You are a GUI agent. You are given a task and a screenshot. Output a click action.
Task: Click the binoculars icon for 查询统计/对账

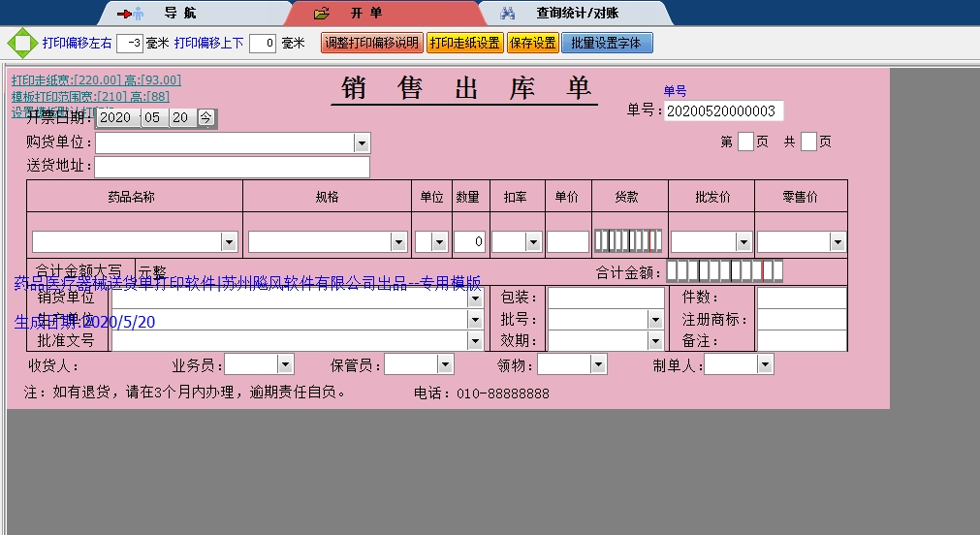point(507,14)
